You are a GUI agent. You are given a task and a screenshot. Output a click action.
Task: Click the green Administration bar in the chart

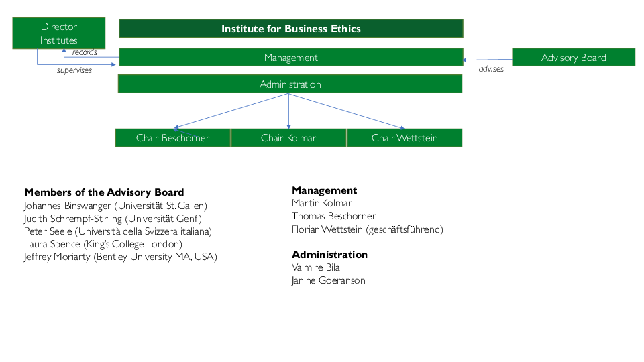tap(290, 84)
